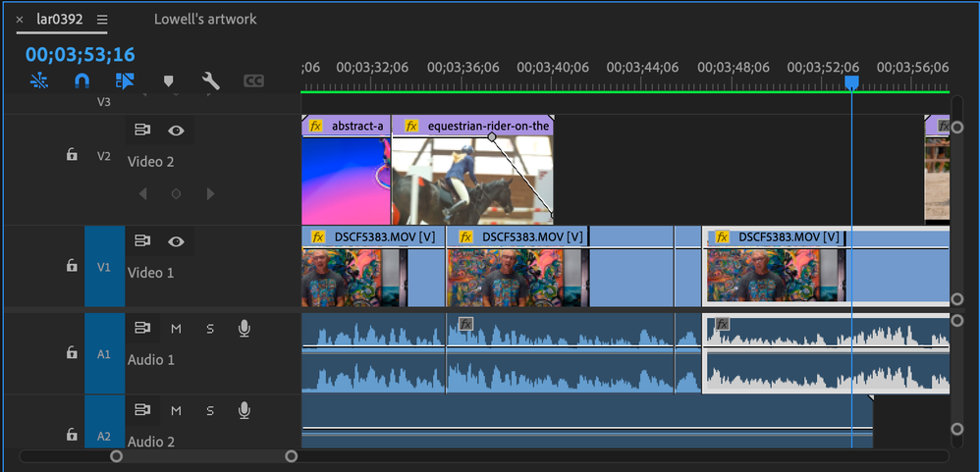The height and width of the screenshot is (472, 980).
Task: Solo Audio 2 track
Action: (210, 411)
